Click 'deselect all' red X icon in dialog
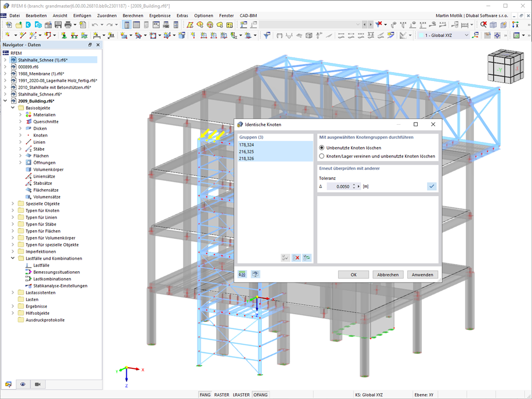The width and height of the screenshot is (532, 399). [296, 258]
